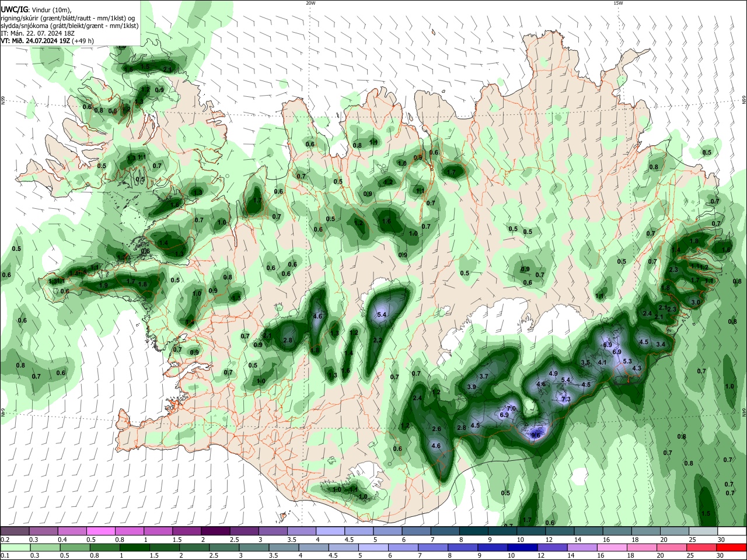The width and height of the screenshot is (747, 560).
Task: Click the 3.0 value in the eastern fjords
Action: point(695,303)
